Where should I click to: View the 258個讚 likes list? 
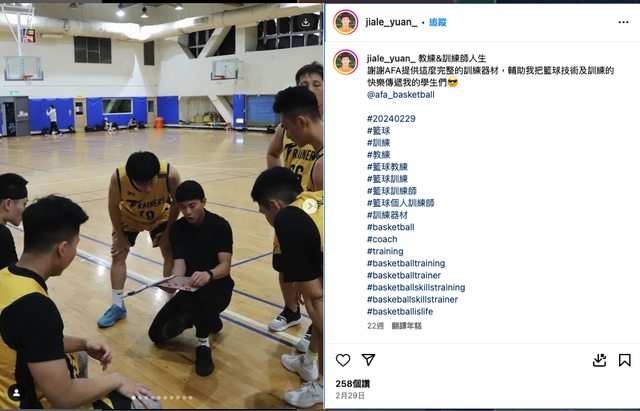point(353,384)
